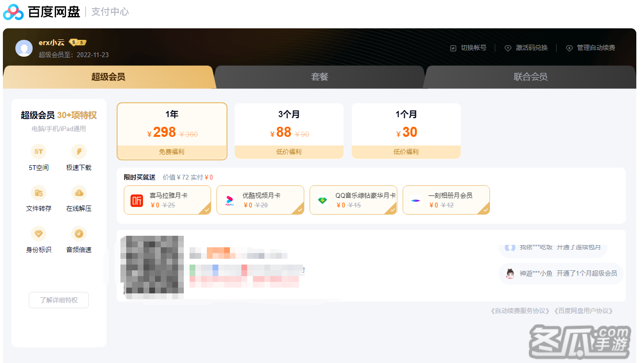Select the 5T空间 privilege icon
The width and height of the screenshot is (644, 363).
point(38,152)
